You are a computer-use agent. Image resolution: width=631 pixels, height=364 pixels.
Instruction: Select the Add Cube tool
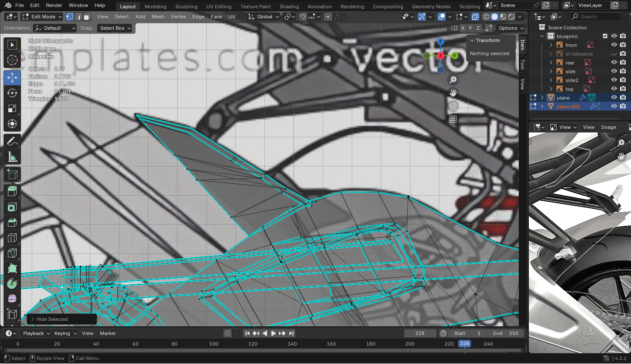12,175
